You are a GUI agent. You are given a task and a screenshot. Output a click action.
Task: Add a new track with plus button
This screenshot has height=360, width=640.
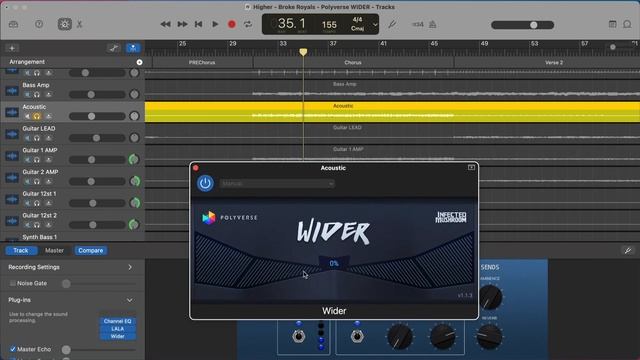[12, 48]
